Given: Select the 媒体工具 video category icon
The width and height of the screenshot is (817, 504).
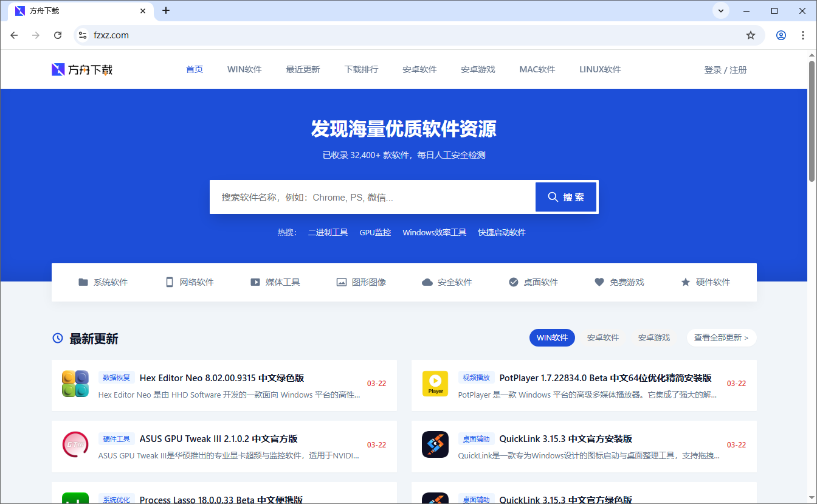Looking at the screenshot, I should click(x=255, y=281).
